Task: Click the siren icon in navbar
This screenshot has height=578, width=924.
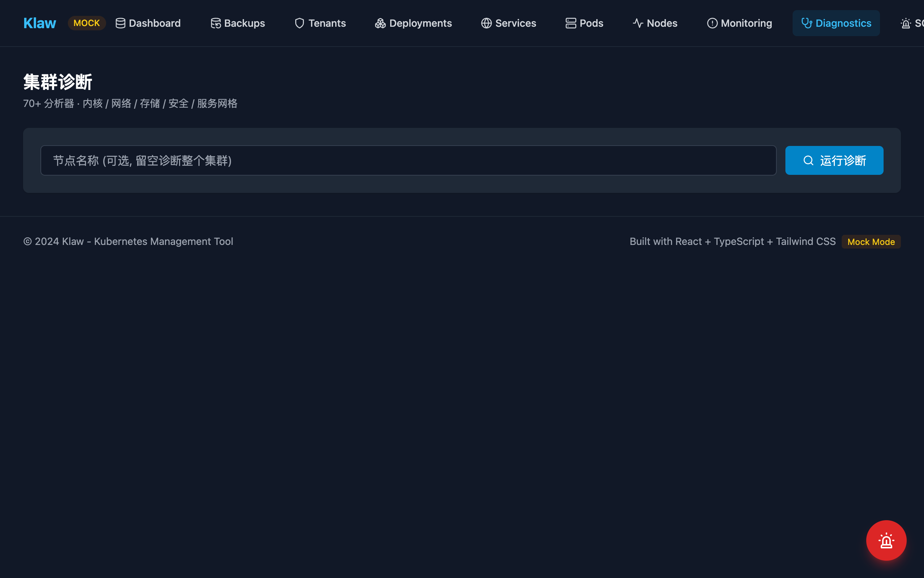Action: pos(906,23)
